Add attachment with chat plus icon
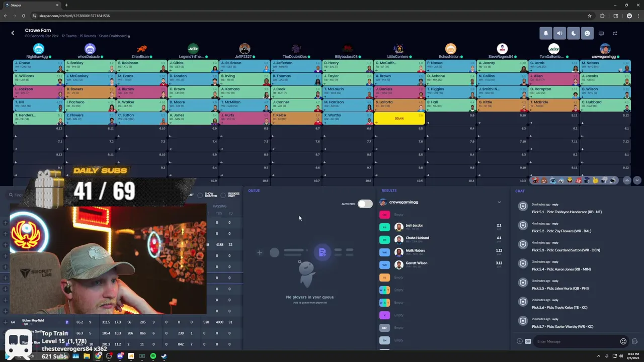 pos(520,341)
